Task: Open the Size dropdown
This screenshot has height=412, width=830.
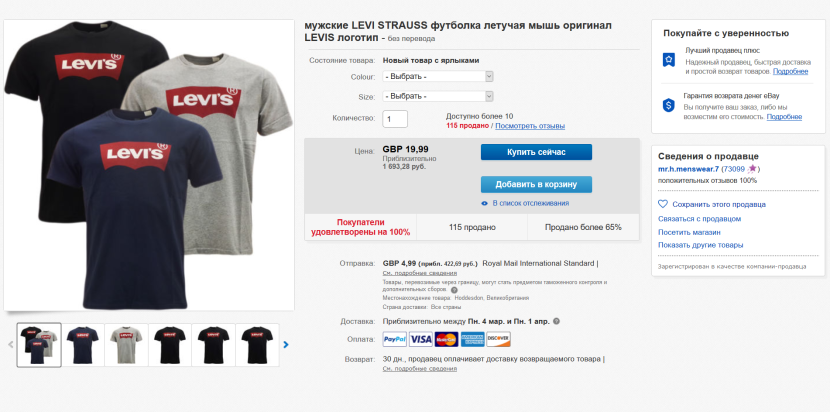Action: [438, 96]
